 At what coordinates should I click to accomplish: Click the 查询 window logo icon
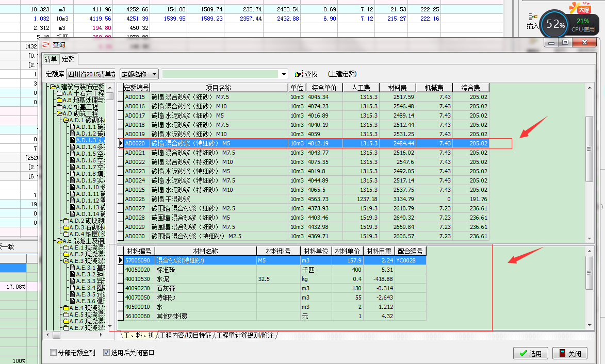(x=46, y=45)
